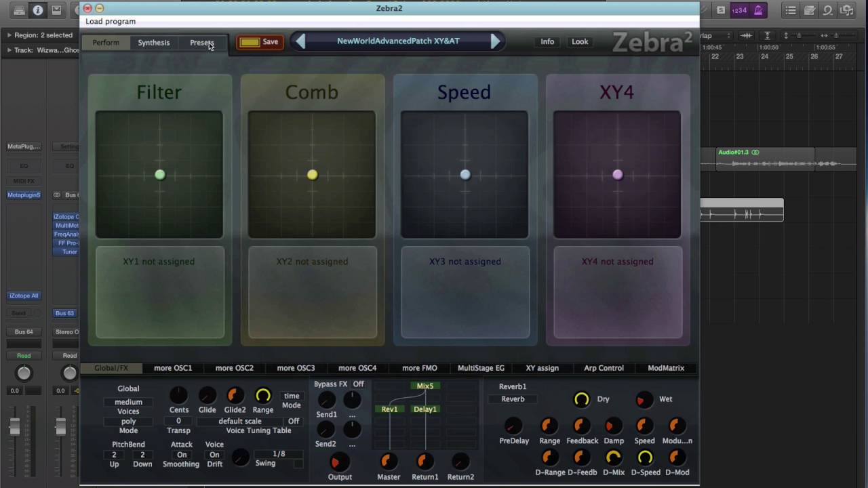
Task: Click the Glide knob
Action: [208, 394]
